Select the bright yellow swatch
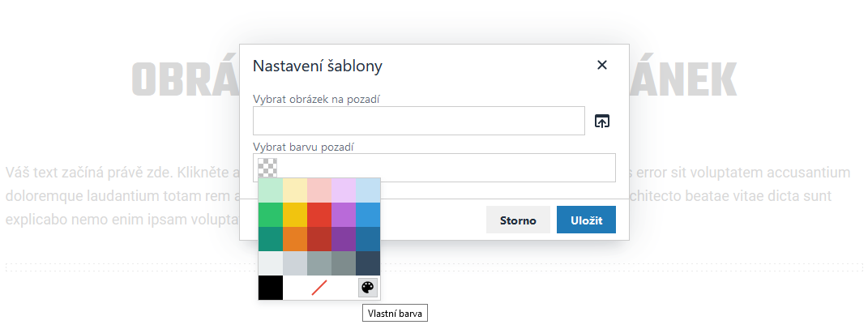The image size is (868, 329). 295,215
